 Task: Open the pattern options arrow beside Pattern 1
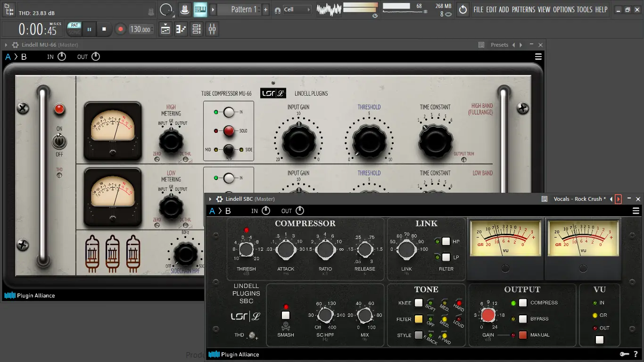click(213, 9)
